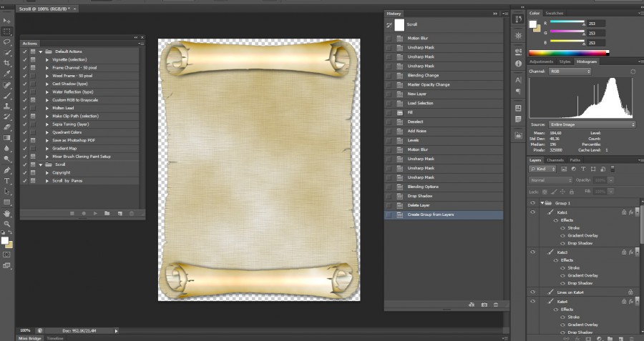The width and height of the screenshot is (644, 341).
Task: Switch to the Channels tab
Action: [x=555, y=160]
